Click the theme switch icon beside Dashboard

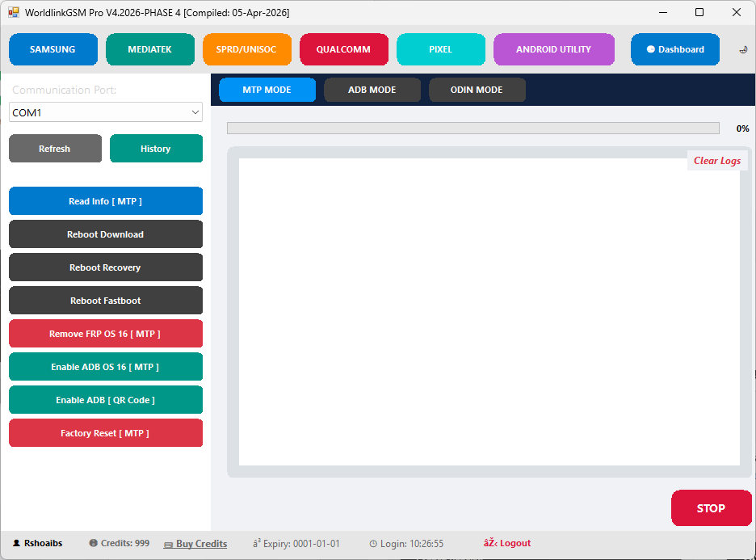point(742,49)
